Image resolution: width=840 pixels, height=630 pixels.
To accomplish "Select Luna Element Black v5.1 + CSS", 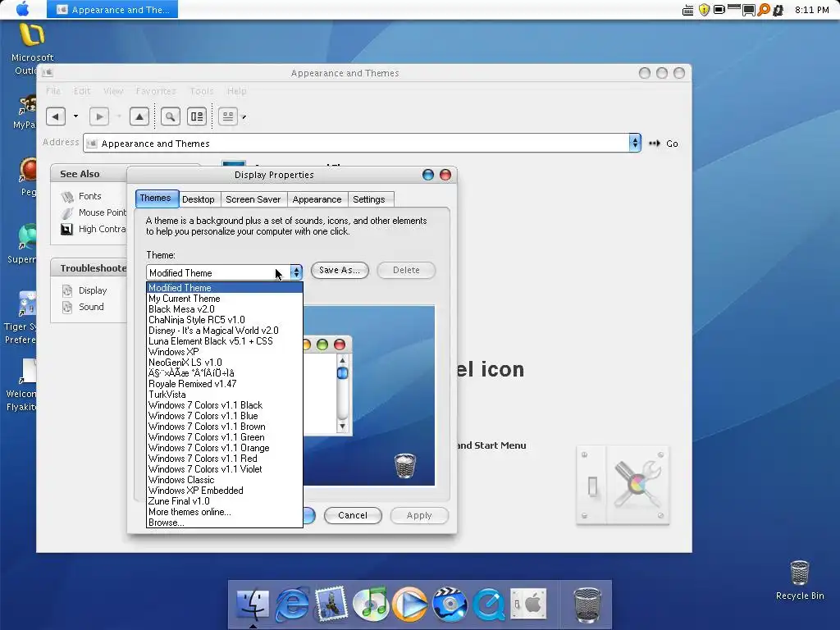I will pyautogui.click(x=225, y=341).
